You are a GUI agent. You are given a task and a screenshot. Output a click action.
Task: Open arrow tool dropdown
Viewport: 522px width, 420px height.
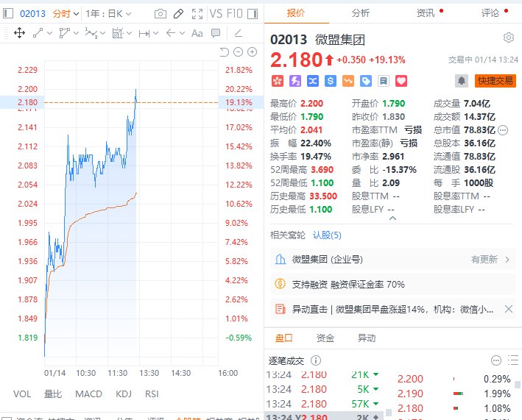pos(182,33)
